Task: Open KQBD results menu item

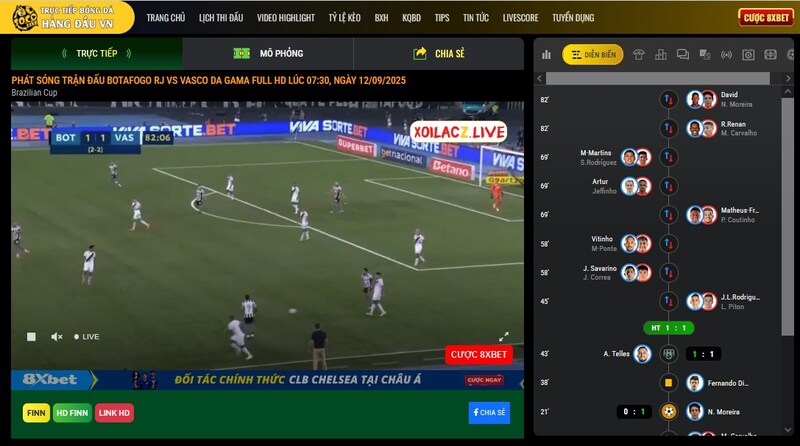Action: (411, 18)
